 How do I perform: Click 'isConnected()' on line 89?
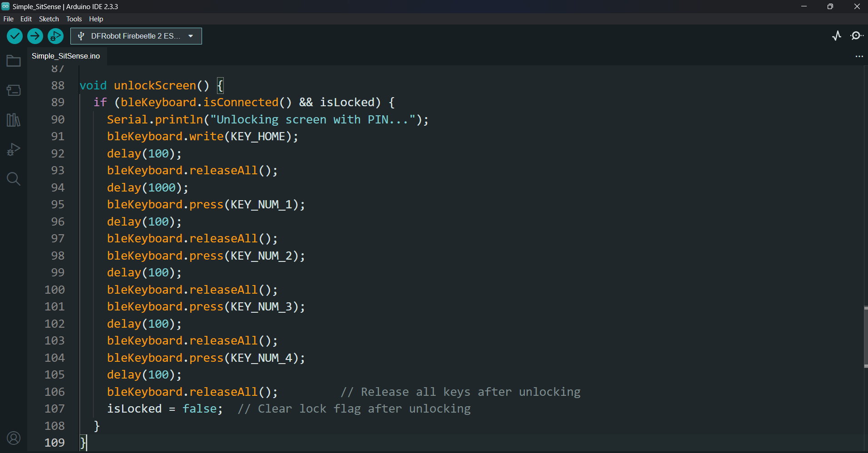247,103
